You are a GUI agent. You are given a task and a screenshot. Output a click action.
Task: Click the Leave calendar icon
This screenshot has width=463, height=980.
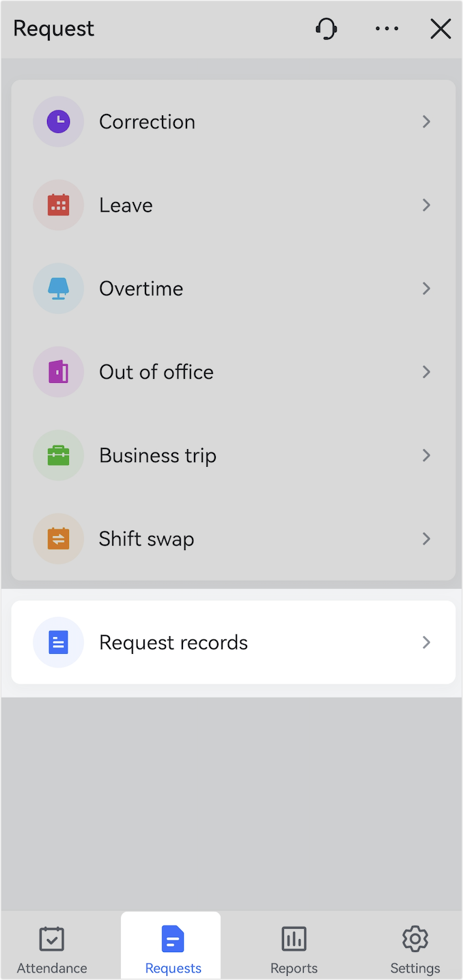58,205
